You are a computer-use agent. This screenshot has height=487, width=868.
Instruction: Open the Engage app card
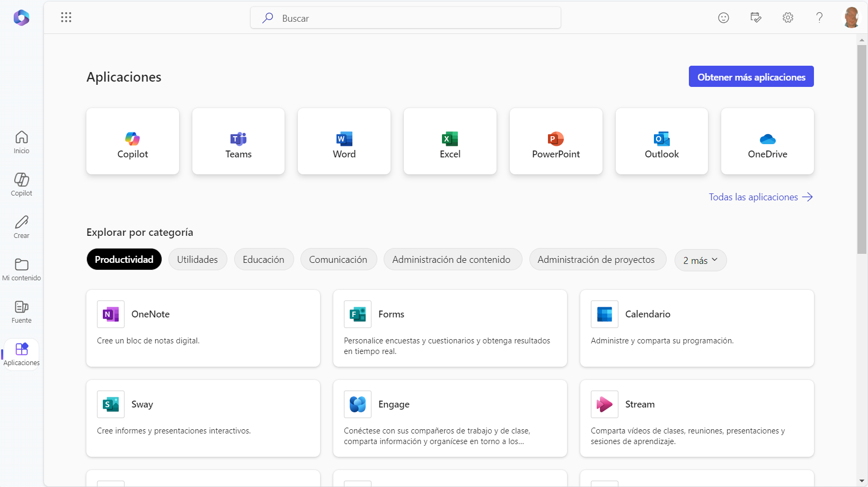pos(450,418)
